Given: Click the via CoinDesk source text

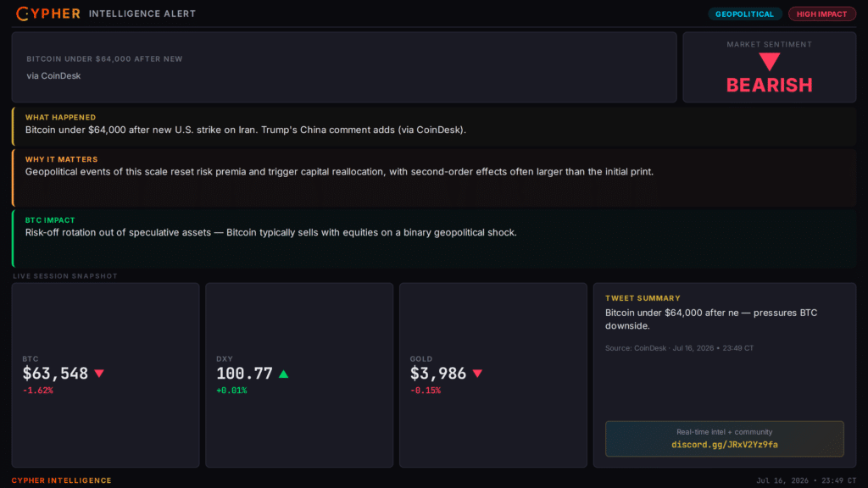Looking at the screenshot, I should (x=53, y=75).
